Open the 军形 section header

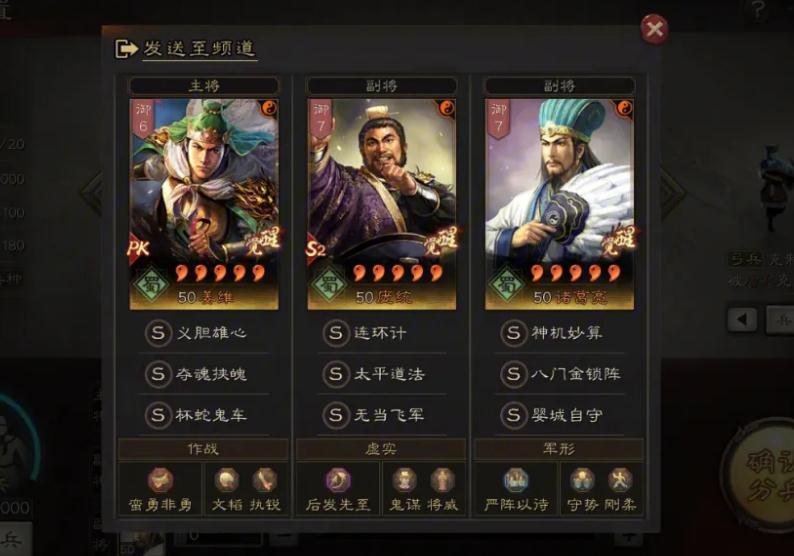pyautogui.click(x=559, y=449)
